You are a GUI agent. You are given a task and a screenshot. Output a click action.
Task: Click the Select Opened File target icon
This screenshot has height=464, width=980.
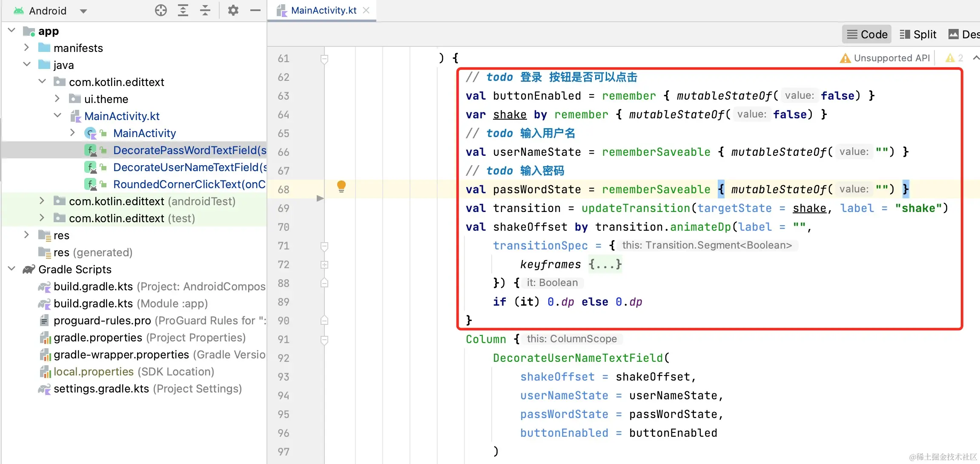point(161,10)
